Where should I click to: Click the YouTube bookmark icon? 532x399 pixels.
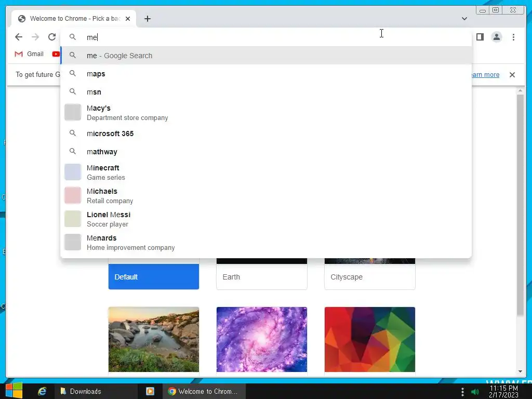(x=56, y=54)
